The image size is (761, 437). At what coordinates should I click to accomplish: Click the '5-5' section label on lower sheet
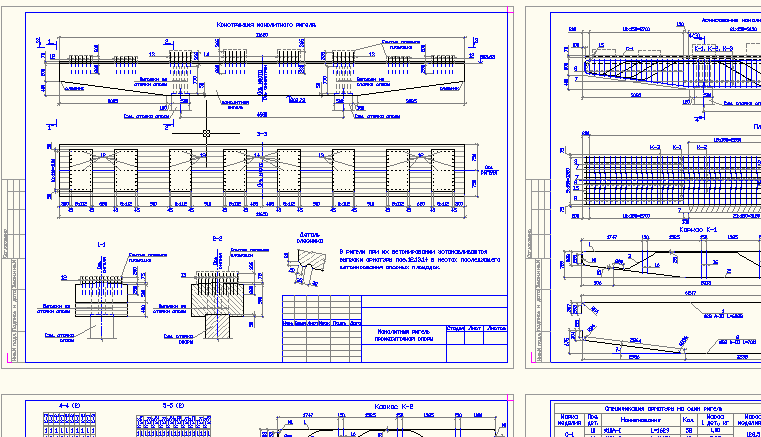point(174,405)
